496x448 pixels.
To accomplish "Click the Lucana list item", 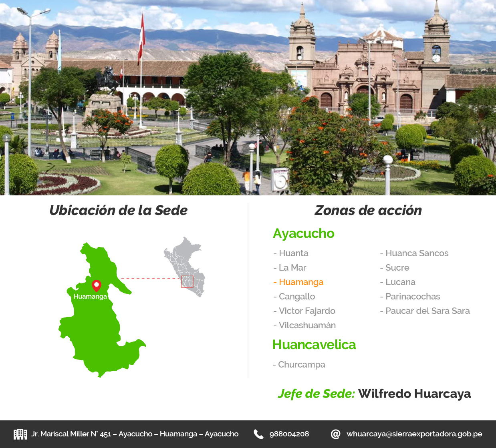I will click(397, 282).
